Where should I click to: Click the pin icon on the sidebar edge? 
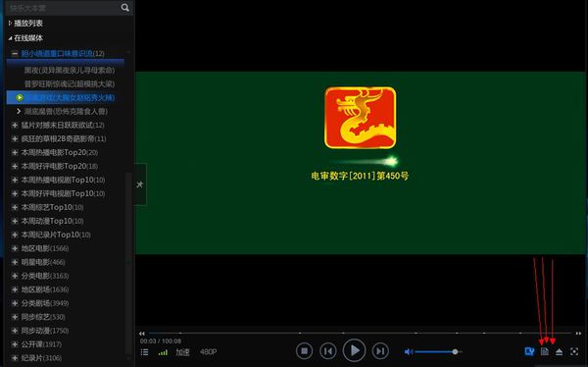point(140,184)
